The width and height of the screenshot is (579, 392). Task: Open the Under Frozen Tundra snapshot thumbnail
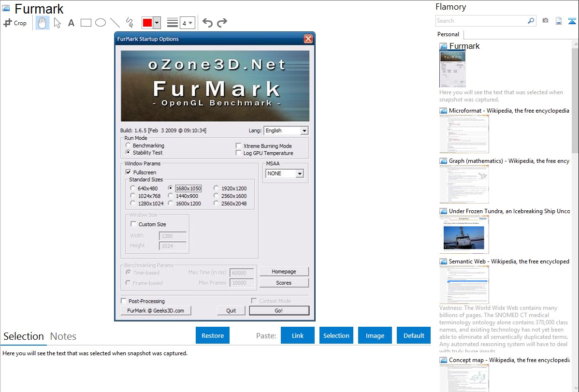pos(464,234)
